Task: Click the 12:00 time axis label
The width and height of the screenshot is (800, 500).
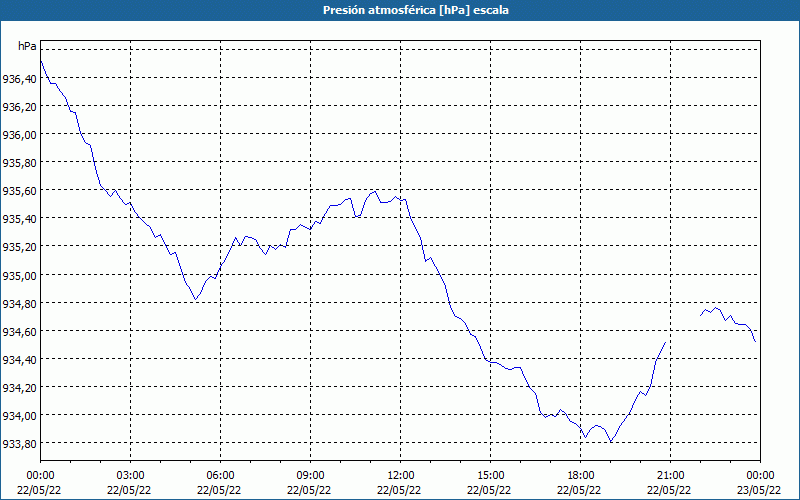Action: (x=401, y=476)
